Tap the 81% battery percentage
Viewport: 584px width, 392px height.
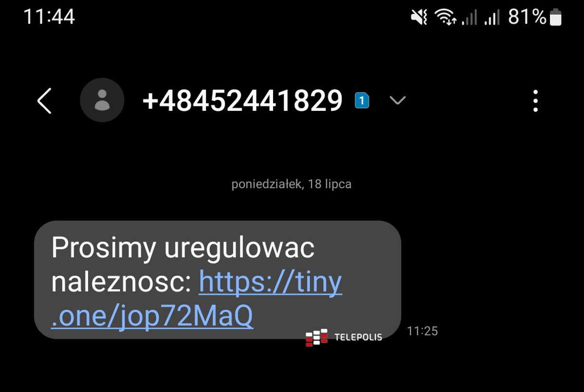(528, 18)
